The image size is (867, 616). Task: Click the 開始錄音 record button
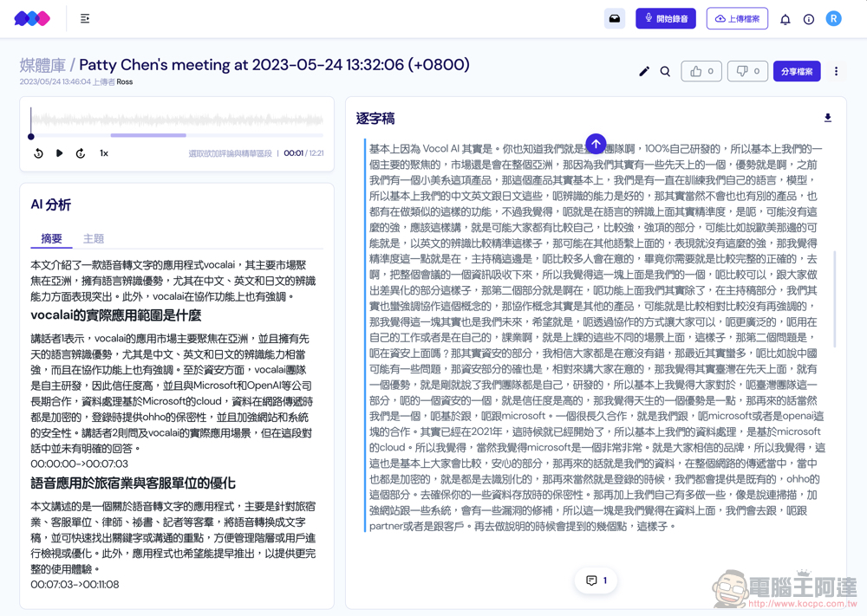point(665,18)
